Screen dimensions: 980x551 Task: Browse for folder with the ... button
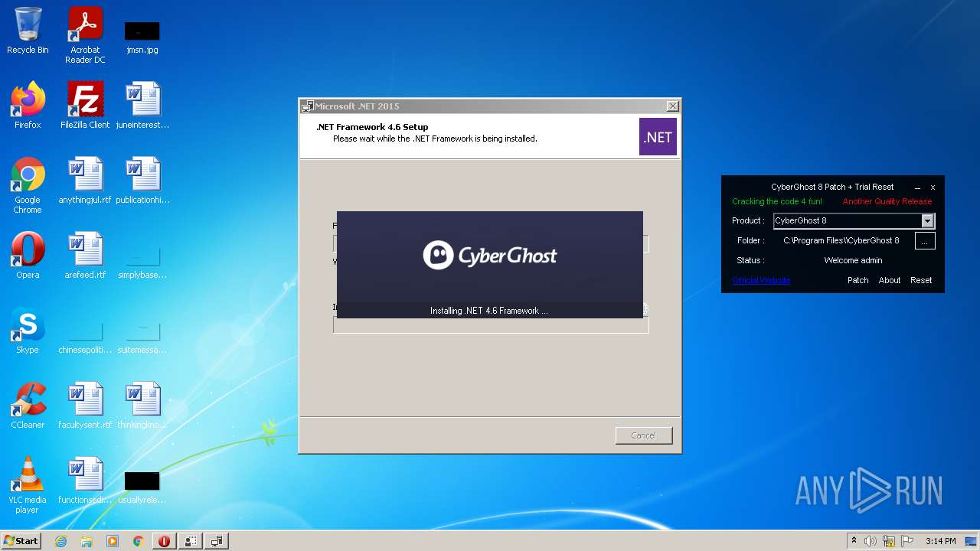pos(925,241)
